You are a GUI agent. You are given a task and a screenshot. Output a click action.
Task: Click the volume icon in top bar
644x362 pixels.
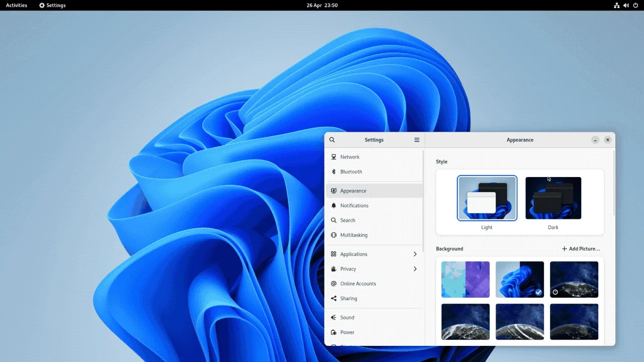tap(626, 5)
